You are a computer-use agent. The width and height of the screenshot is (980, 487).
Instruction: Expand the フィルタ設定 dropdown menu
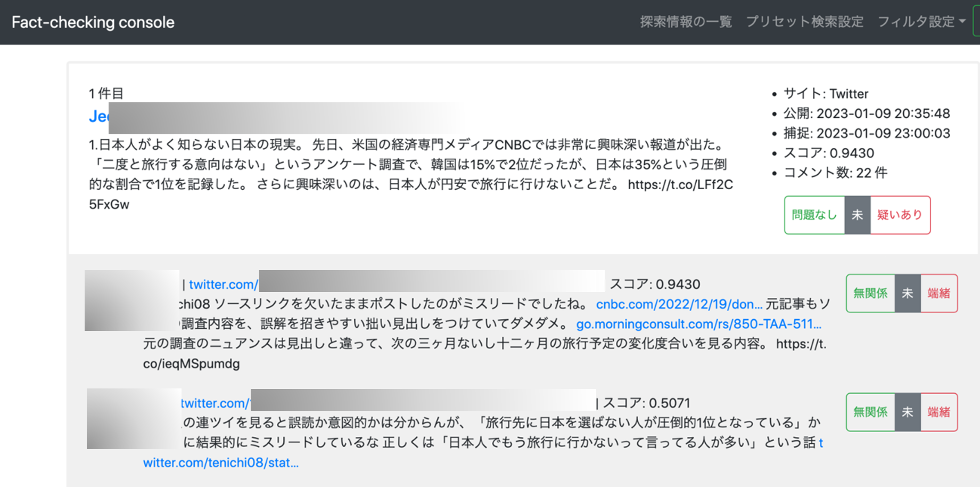pyautogui.click(x=921, y=22)
